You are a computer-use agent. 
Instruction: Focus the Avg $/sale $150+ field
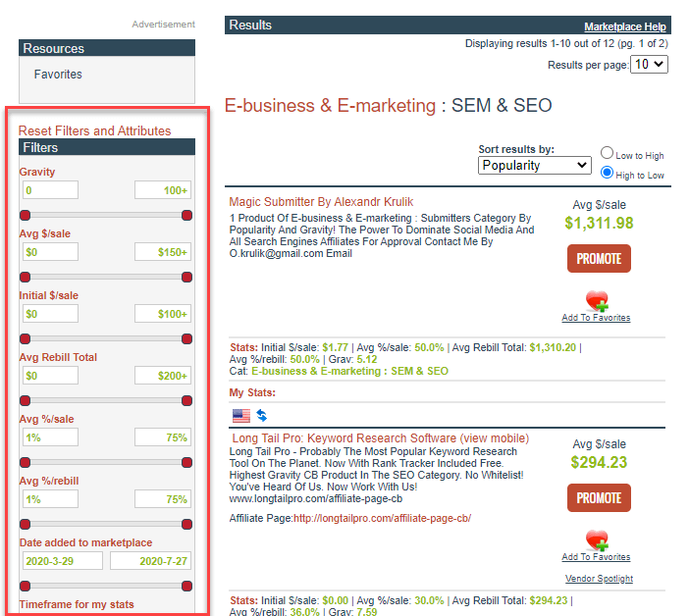(163, 252)
